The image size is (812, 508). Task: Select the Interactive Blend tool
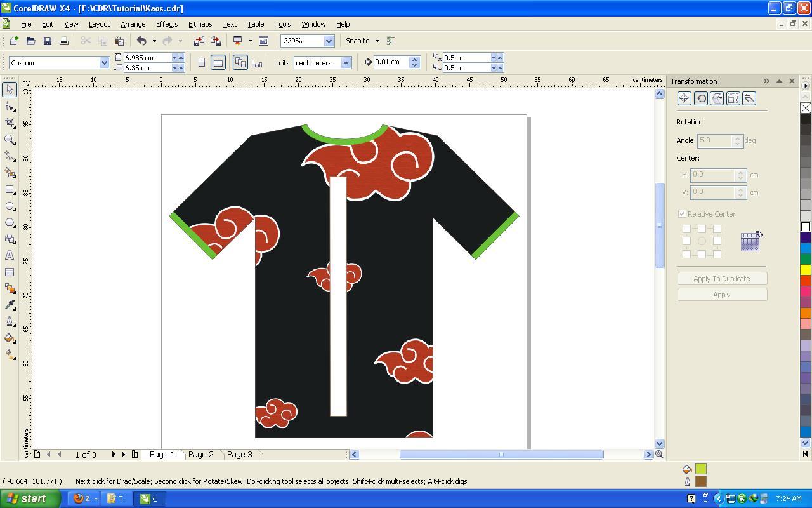[x=10, y=288]
